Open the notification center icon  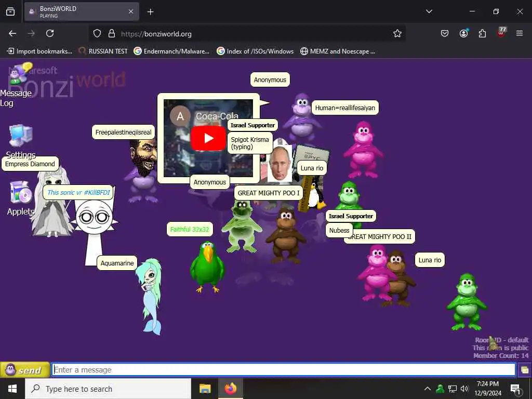pos(516,389)
